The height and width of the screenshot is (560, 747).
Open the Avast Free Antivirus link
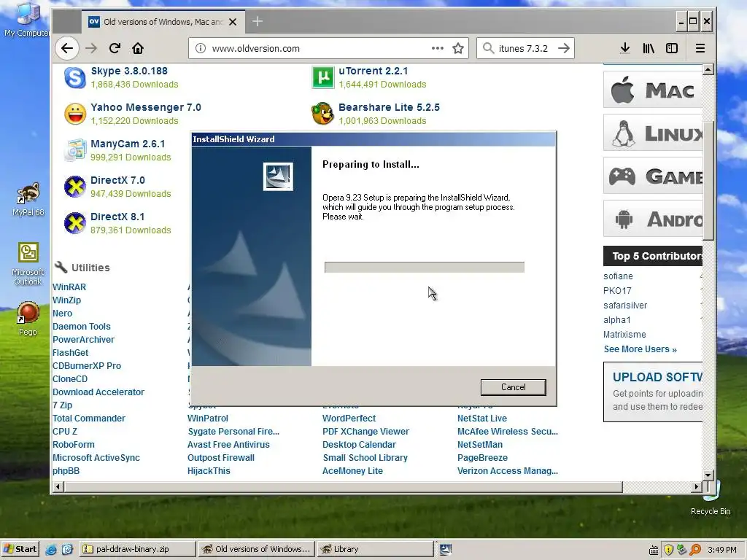[228, 445]
